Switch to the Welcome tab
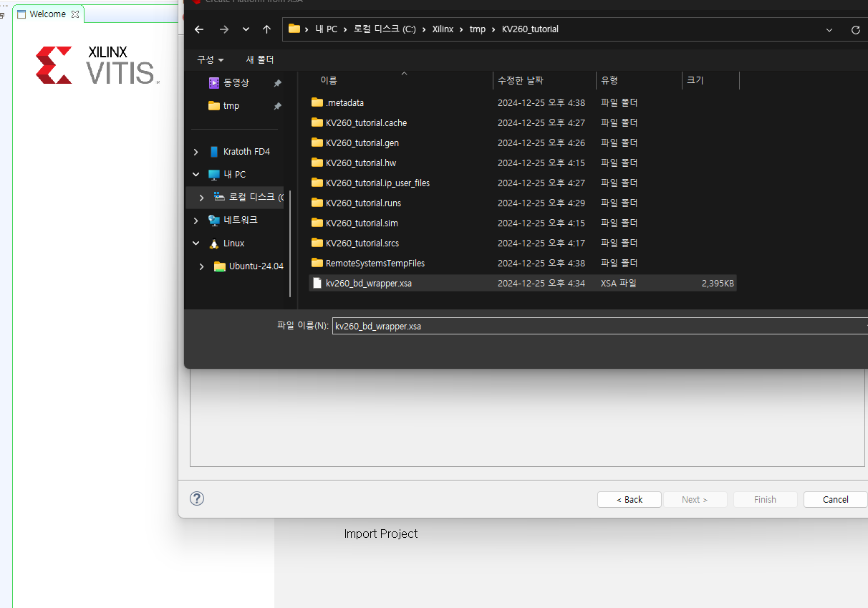Screen dimensions: 868x608 pos(47,14)
